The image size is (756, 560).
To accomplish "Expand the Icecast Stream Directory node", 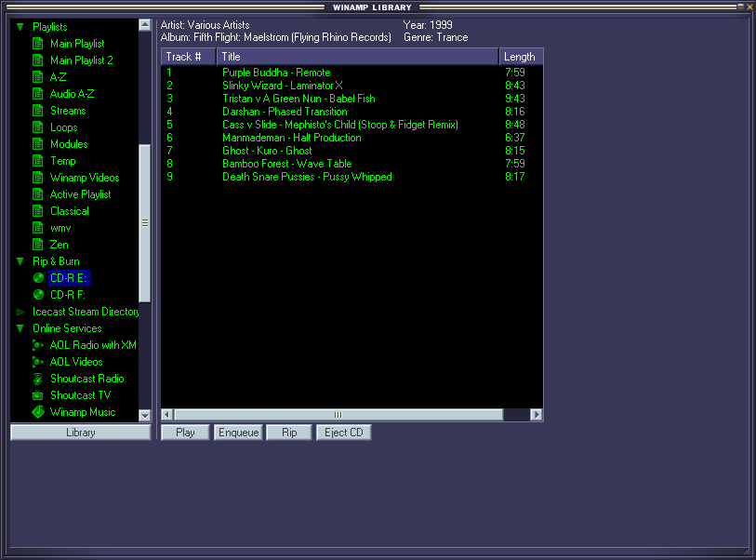I will coord(20,312).
